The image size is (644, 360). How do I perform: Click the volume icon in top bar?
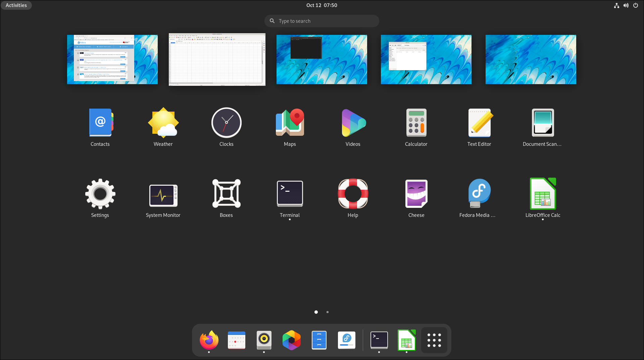pos(626,5)
